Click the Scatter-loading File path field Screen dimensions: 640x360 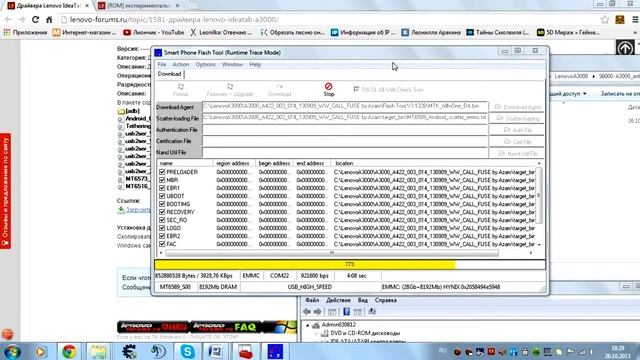(x=345, y=118)
